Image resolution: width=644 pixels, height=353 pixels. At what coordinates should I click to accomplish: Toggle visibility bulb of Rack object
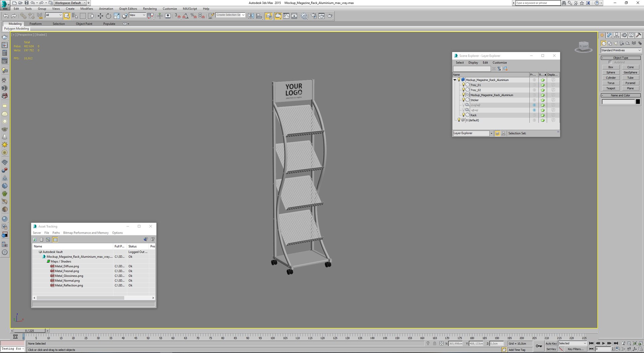pyautogui.click(x=464, y=115)
